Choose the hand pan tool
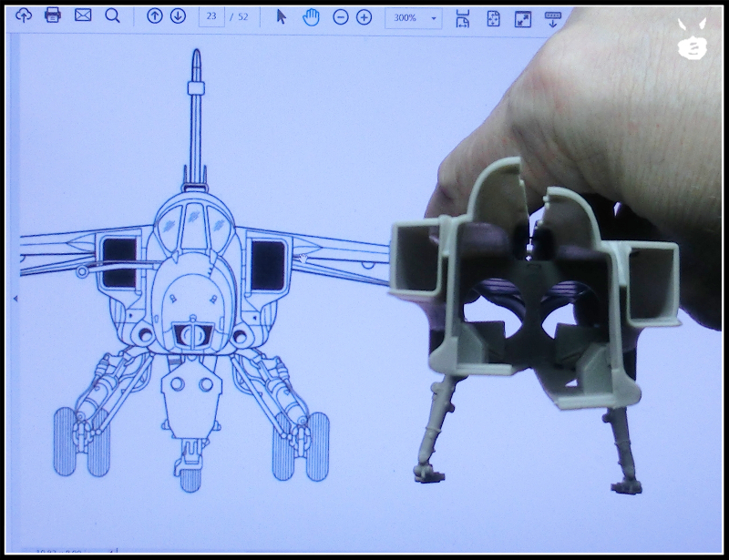 (311, 17)
